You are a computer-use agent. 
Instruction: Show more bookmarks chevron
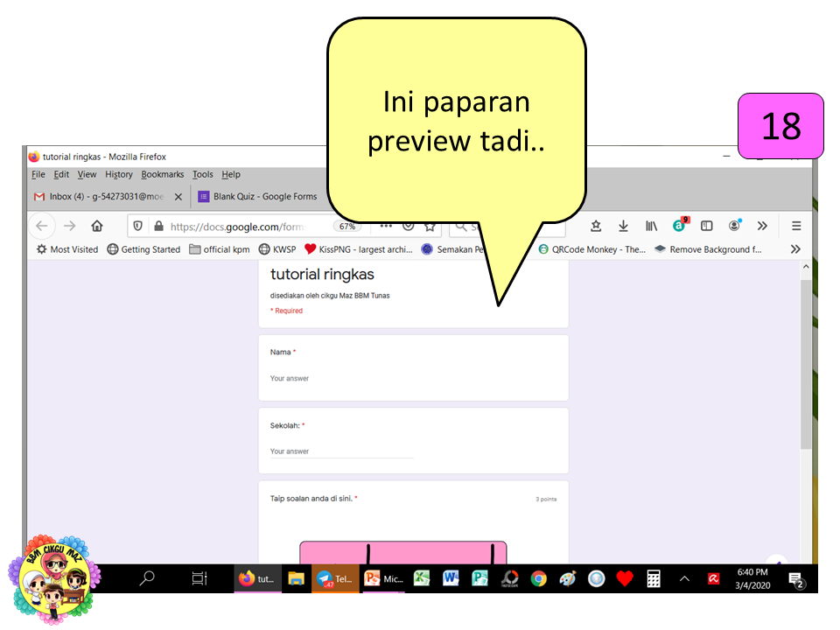[795, 249]
